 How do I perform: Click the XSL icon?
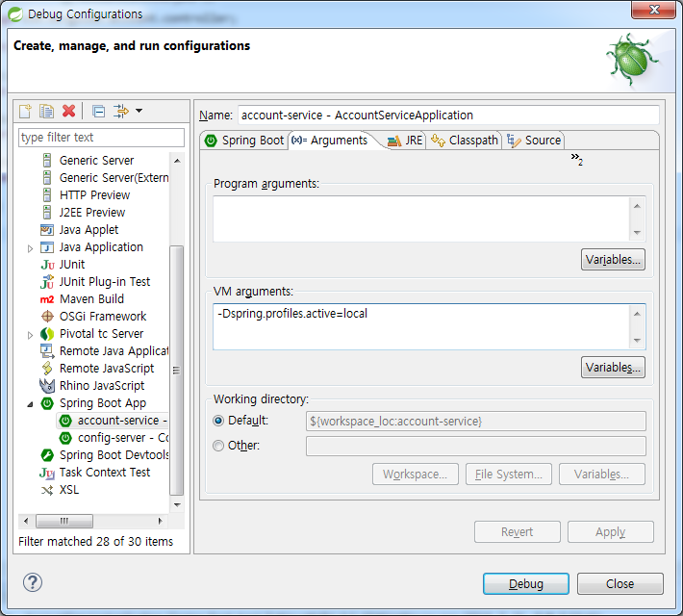tap(47, 490)
